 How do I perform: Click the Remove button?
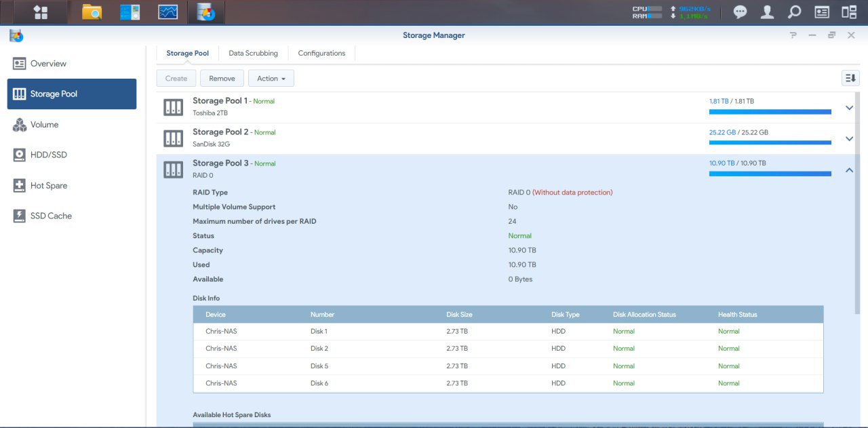pos(222,79)
